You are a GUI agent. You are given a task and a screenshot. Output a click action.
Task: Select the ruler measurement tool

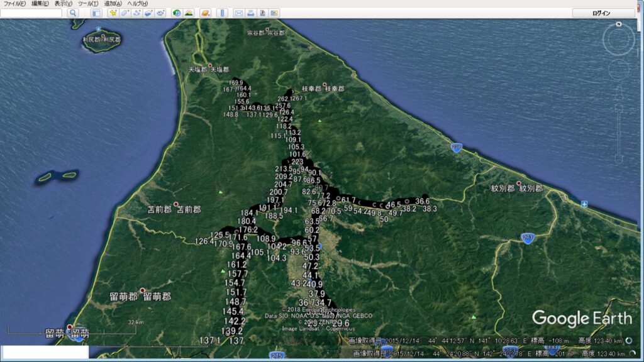222,13
